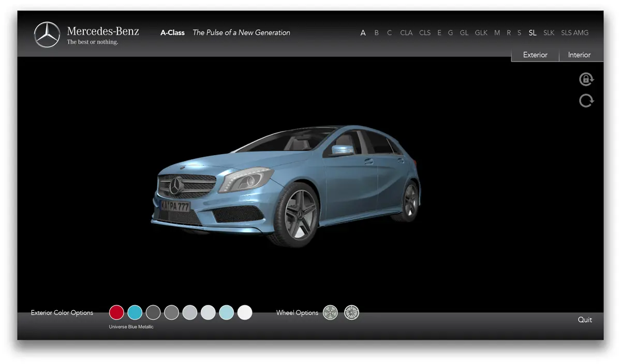Viewport: 621px width, 364px height.
Task: Select the CLA model
Action: tap(406, 33)
